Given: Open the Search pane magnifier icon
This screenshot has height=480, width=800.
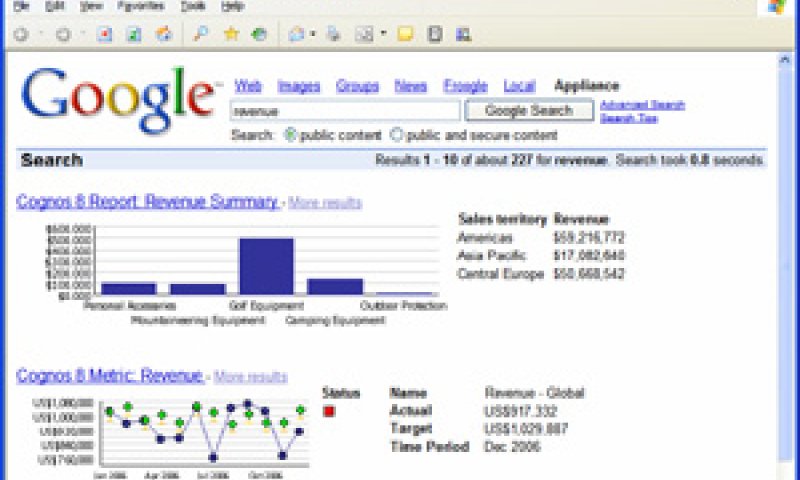Looking at the screenshot, I should coord(201,34).
